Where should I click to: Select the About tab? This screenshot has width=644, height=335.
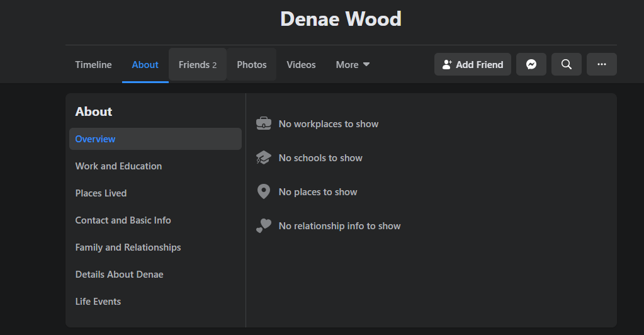click(145, 64)
